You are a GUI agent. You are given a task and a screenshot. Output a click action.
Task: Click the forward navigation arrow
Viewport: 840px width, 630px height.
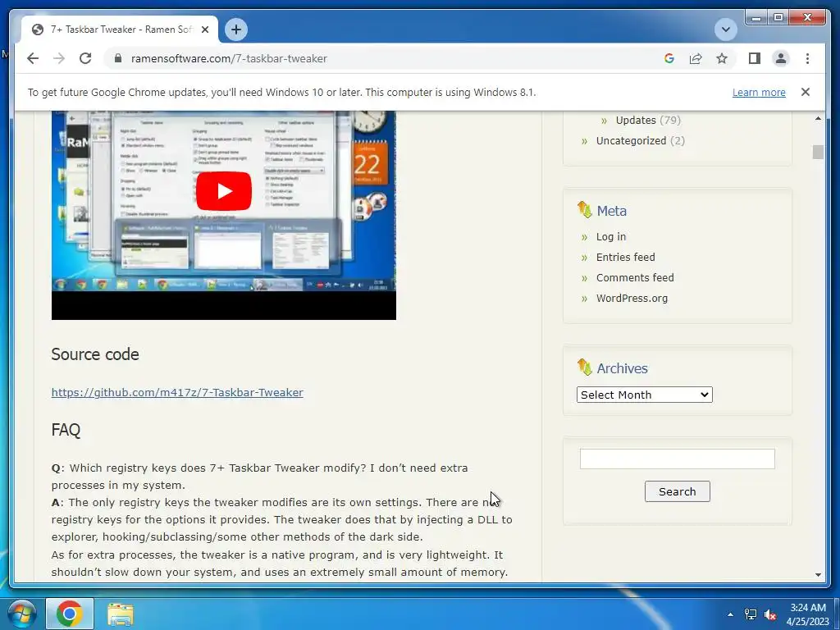[x=59, y=58]
